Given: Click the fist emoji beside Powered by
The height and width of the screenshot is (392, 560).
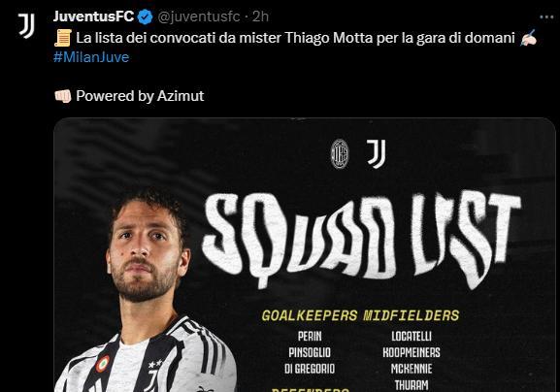Looking at the screenshot, I should 63,96.
